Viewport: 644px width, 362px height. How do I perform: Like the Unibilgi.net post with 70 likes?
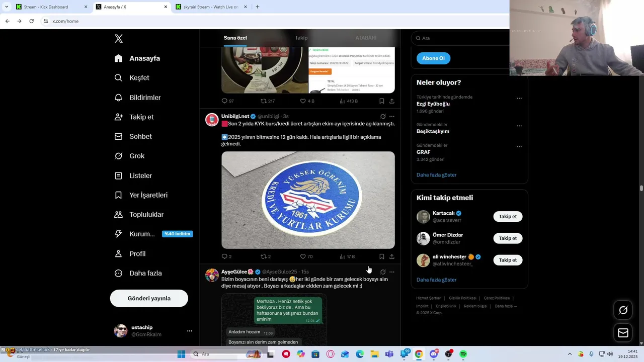tap(306, 256)
